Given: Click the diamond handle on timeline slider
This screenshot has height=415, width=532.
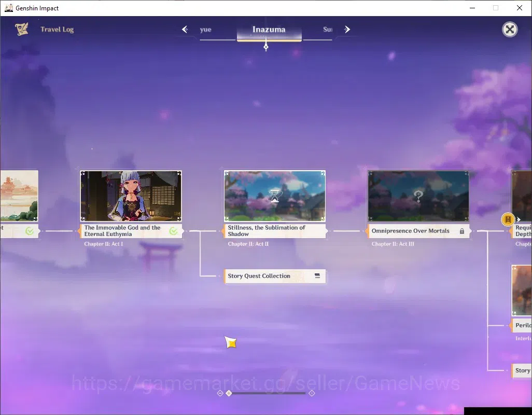Looking at the screenshot, I should tap(229, 393).
